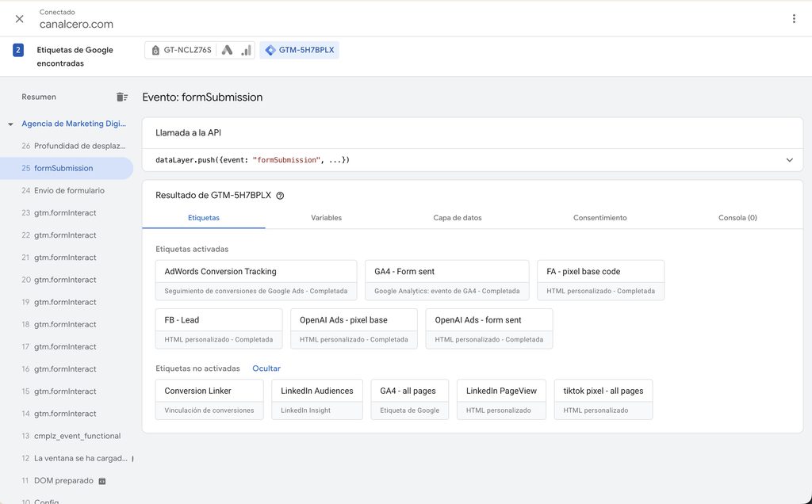Image resolution: width=812 pixels, height=504 pixels.
Task: Open the Conversion Linker tag card
Action: coord(209,399)
